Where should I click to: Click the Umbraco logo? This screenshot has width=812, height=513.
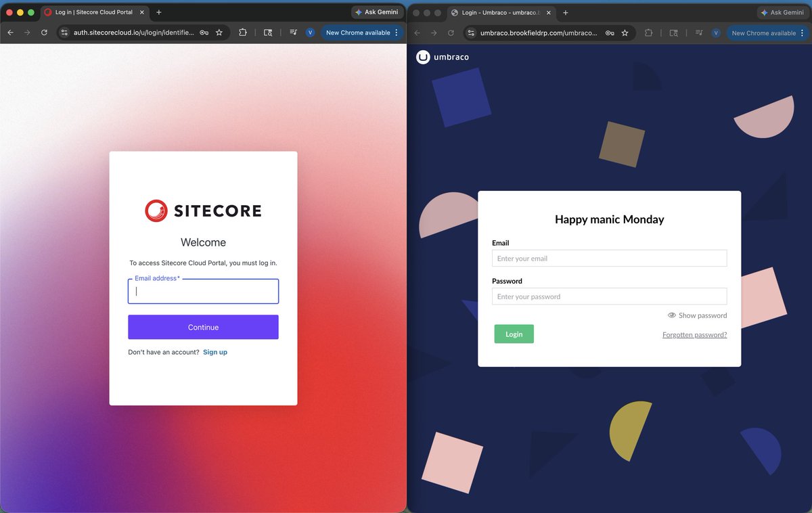pyautogui.click(x=443, y=57)
